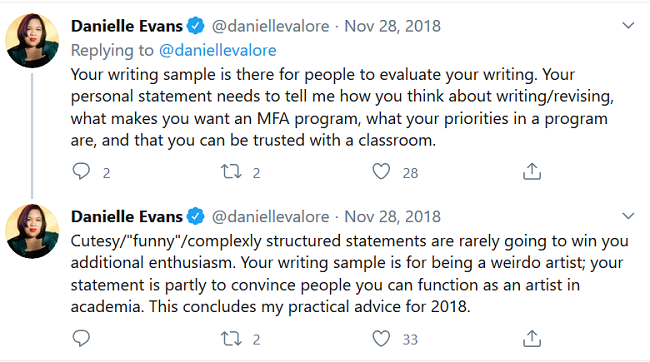Open the second tweet's text body
The image size is (650, 362).
[349, 274]
